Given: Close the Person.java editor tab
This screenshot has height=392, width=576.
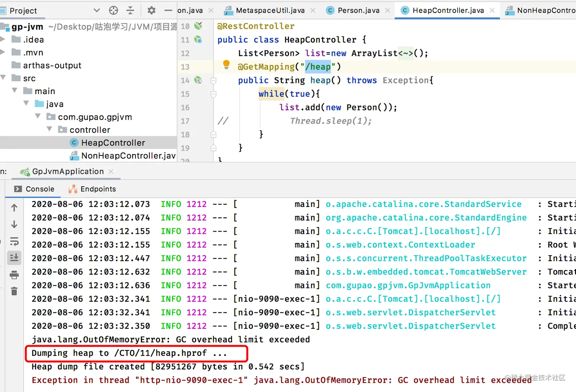Looking at the screenshot, I should (388, 11).
